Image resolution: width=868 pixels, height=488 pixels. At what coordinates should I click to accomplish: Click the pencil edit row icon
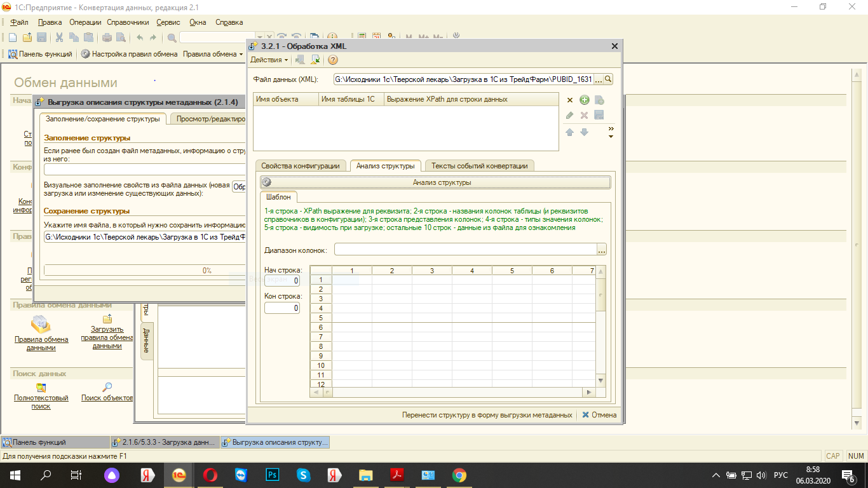[570, 115]
